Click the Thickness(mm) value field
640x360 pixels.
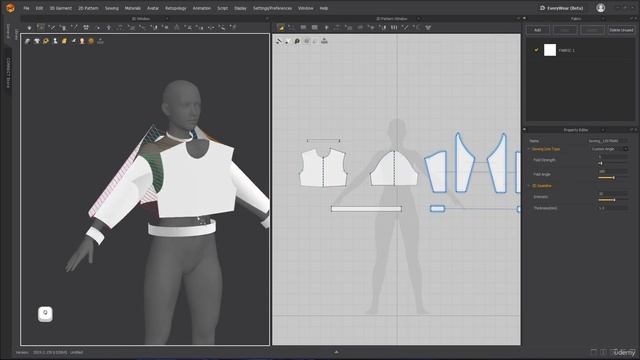point(612,208)
